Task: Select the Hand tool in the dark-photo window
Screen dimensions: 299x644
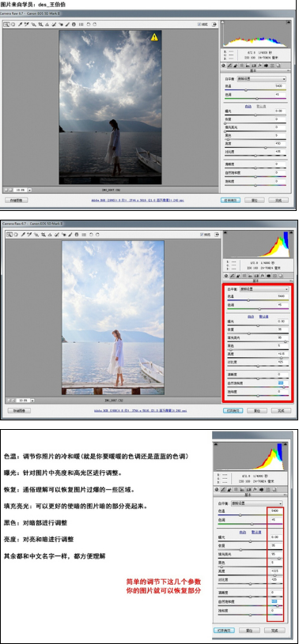Action: [x=13, y=24]
